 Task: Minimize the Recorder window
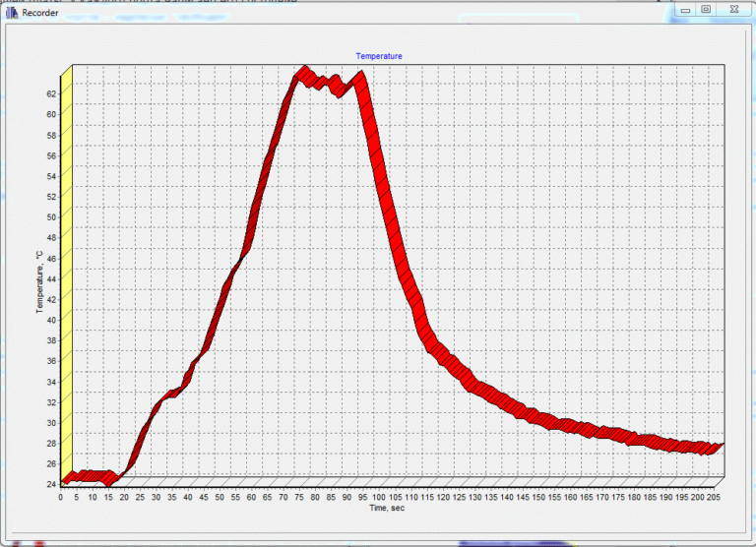pos(685,10)
